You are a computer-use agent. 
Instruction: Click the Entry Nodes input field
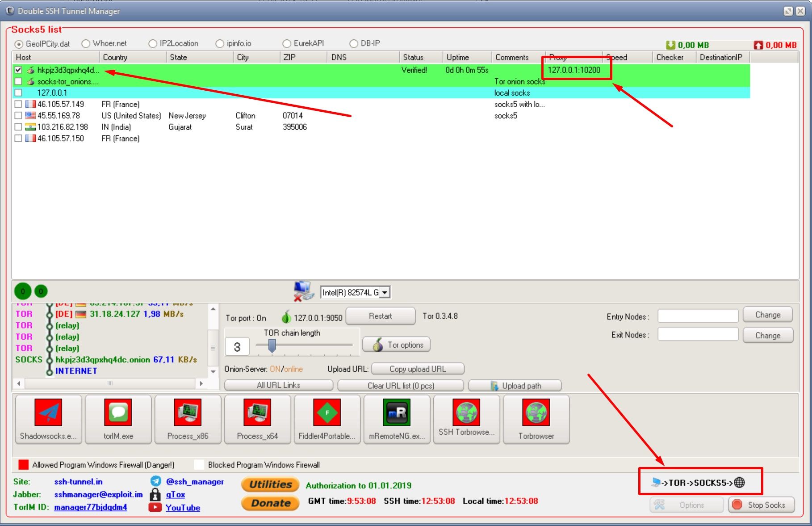coord(698,316)
